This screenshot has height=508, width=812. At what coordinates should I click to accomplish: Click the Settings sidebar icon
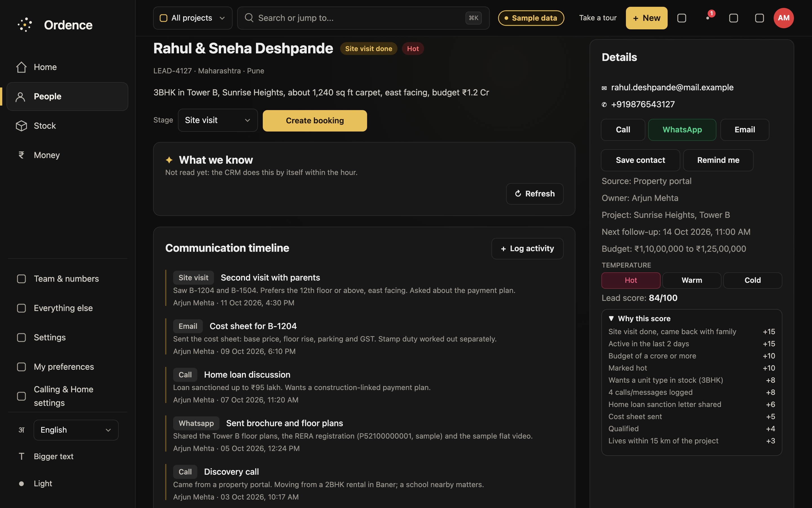coord(21,337)
